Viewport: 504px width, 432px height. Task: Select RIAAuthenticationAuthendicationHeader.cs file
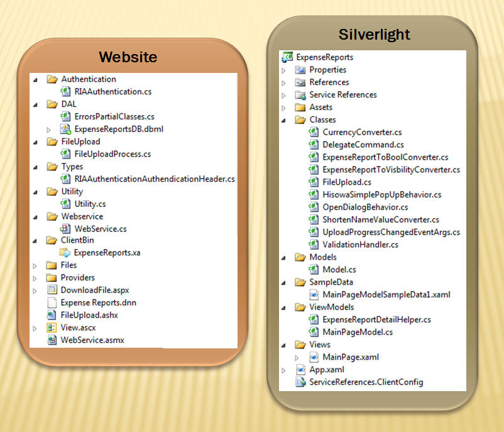click(155, 179)
